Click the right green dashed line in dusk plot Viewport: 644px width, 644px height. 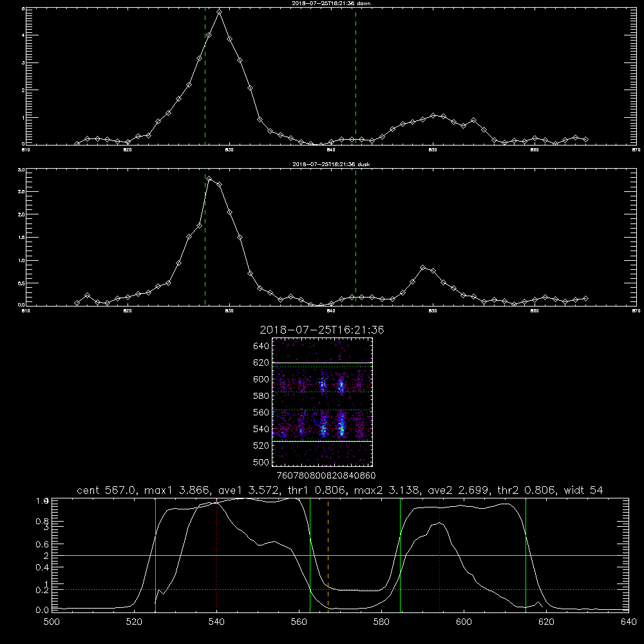pyautogui.click(x=355, y=237)
